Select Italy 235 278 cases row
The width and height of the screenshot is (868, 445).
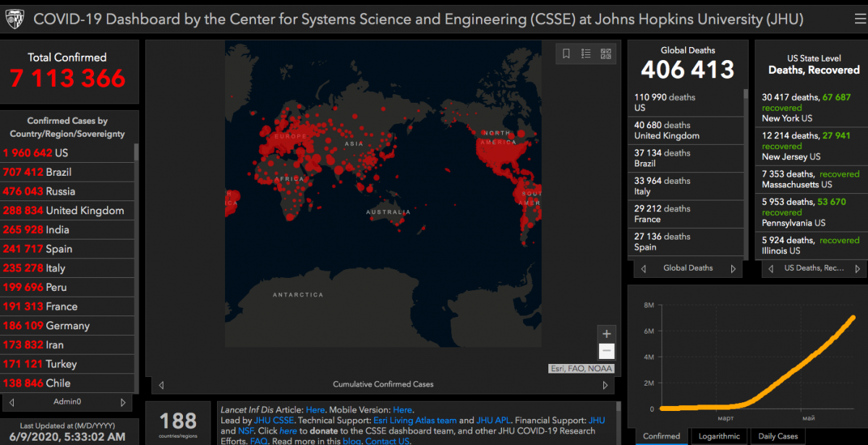[x=67, y=268]
